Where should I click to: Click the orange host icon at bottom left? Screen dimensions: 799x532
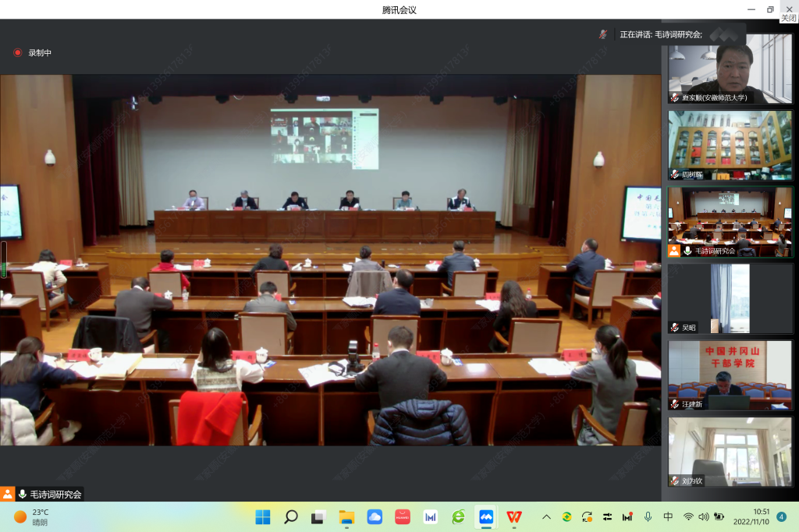(x=8, y=494)
